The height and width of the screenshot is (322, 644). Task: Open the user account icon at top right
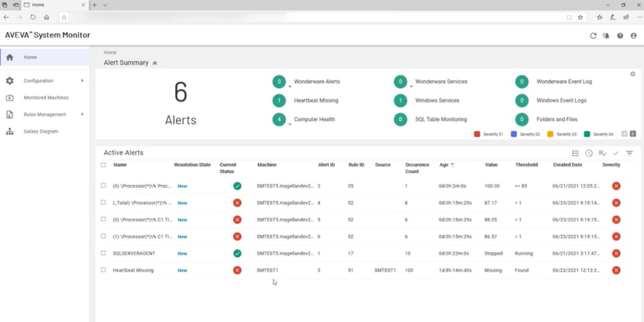(x=633, y=35)
